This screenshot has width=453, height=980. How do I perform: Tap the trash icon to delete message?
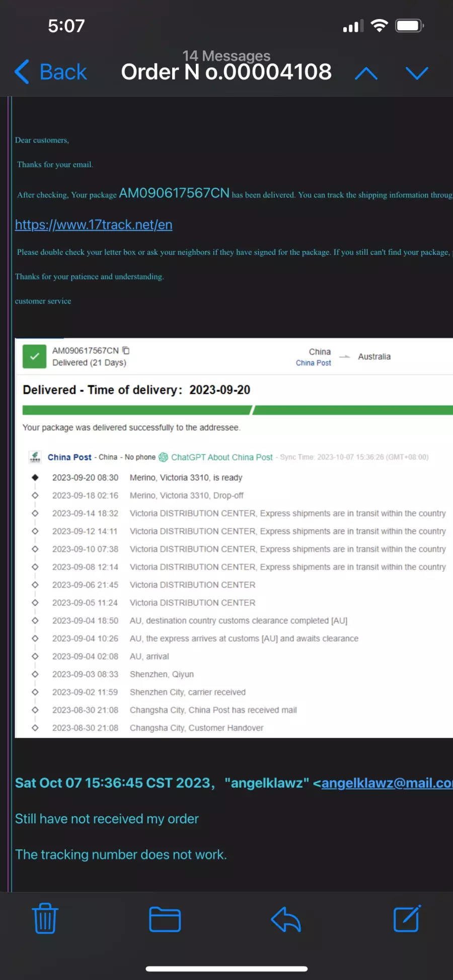click(45, 918)
